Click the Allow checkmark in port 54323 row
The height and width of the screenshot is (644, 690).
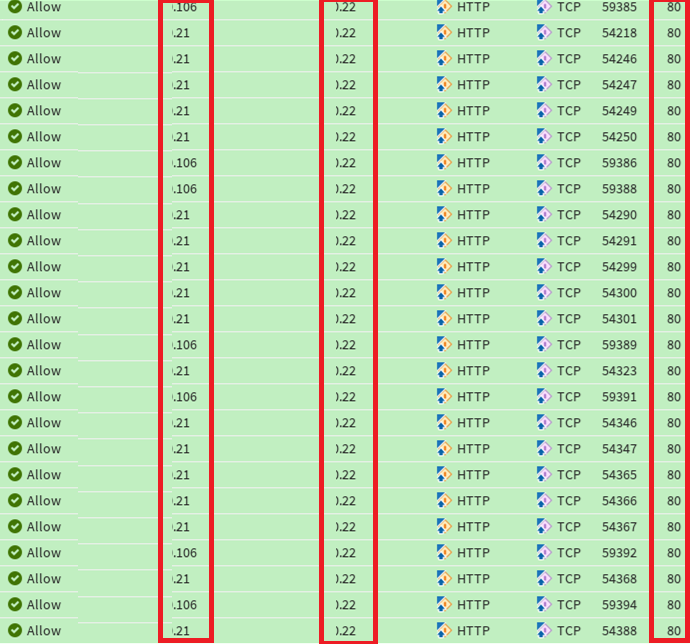tap(15, 371)
